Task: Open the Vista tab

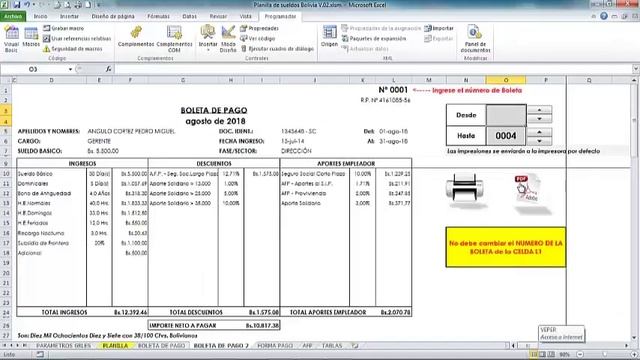Action: pyautogui.click(x=246, y=16)
